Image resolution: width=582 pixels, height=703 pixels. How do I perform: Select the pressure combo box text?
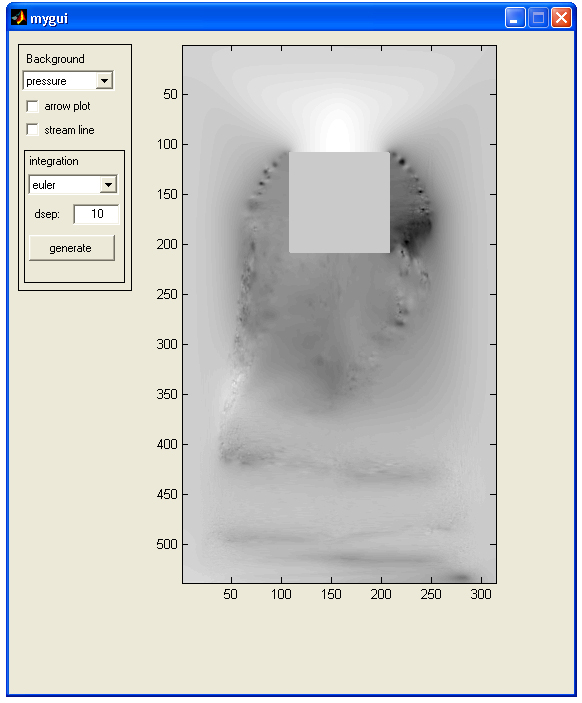(x=46, y=81)
